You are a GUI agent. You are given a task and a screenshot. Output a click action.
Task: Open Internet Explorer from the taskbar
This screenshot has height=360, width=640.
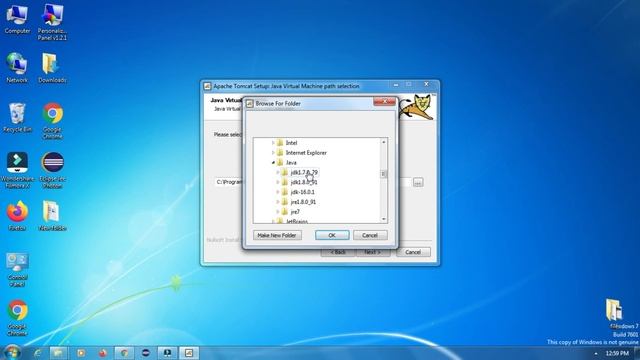click(38, 353)
